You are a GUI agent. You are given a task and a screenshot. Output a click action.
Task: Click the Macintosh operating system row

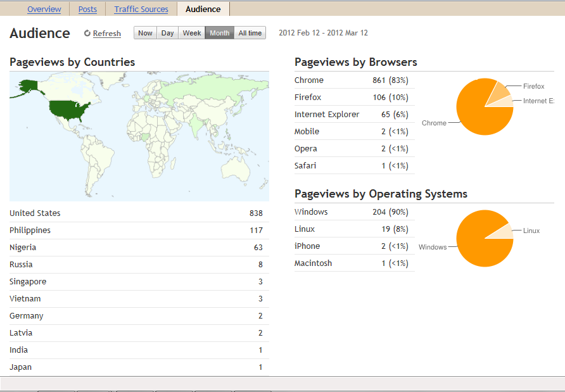pyautogui.click(x=355, y=263)
